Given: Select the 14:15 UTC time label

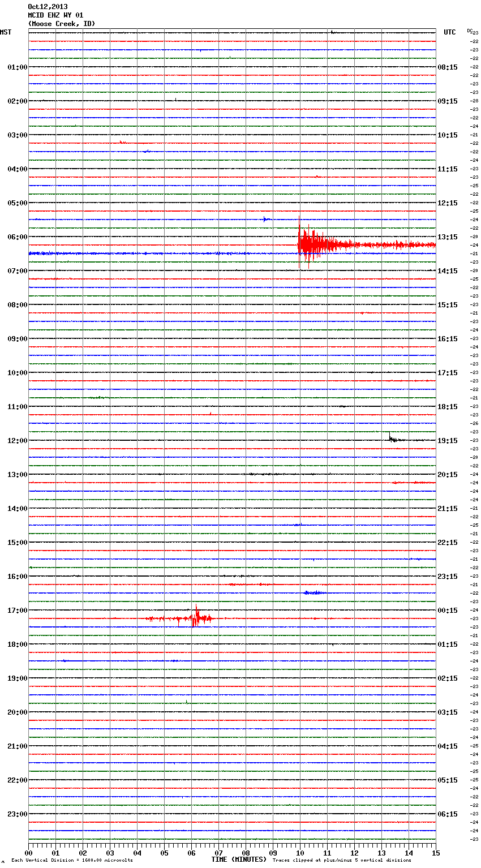Looking at the screenshot, I should [x=448, y=271].
